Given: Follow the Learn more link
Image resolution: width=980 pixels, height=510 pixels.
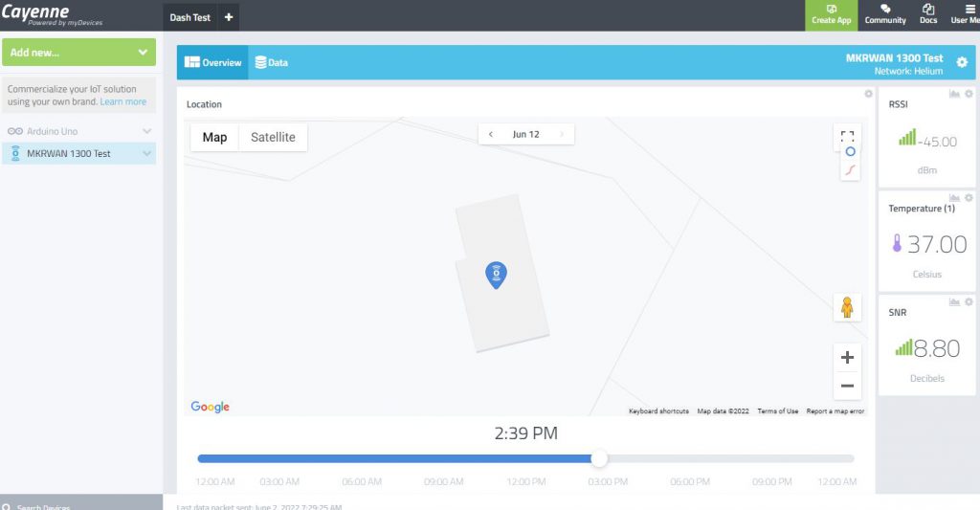Looking at the screenshot, I should (123, 101).
